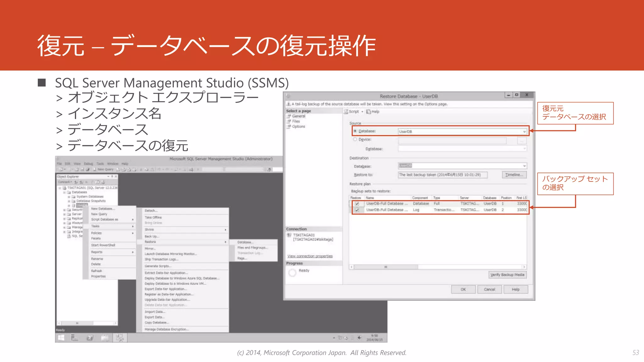Open the source Database UserDB dropdown

click(x=524, y=132)
